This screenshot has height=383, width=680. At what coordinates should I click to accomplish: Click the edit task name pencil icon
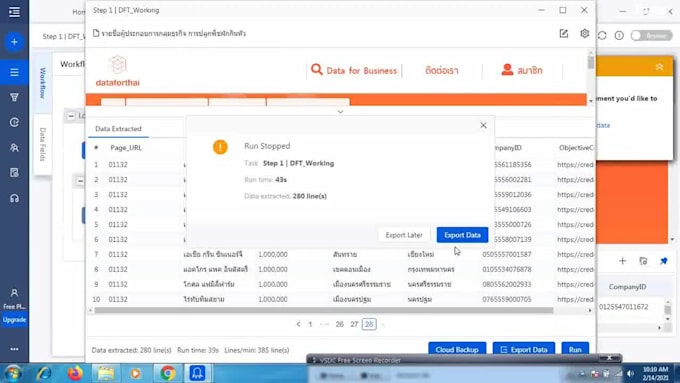564,33
